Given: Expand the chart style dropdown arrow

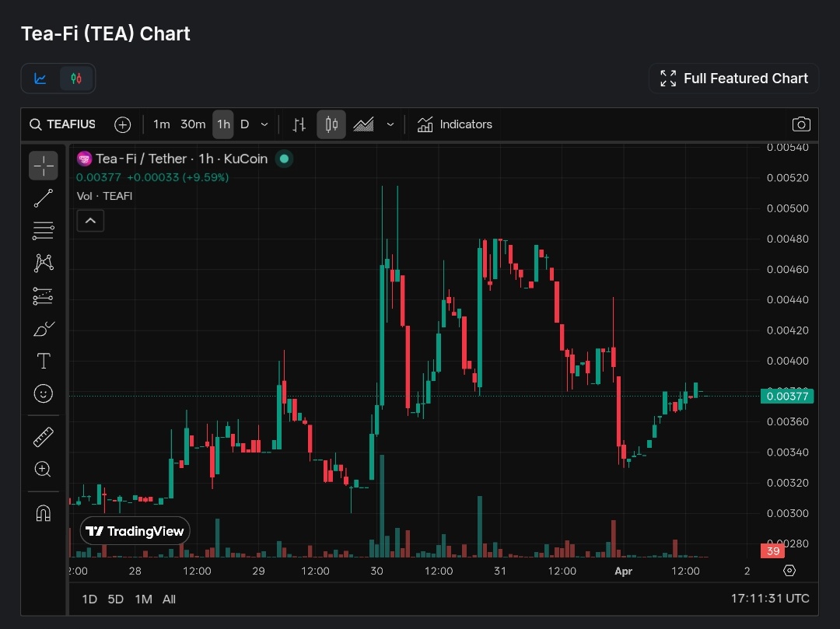Looking at the screenshot, I should 390,124.
